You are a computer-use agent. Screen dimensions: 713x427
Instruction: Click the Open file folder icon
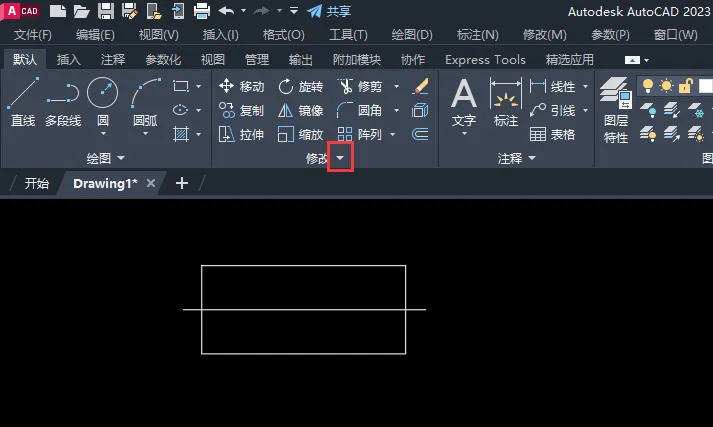[x=81, y=11]
